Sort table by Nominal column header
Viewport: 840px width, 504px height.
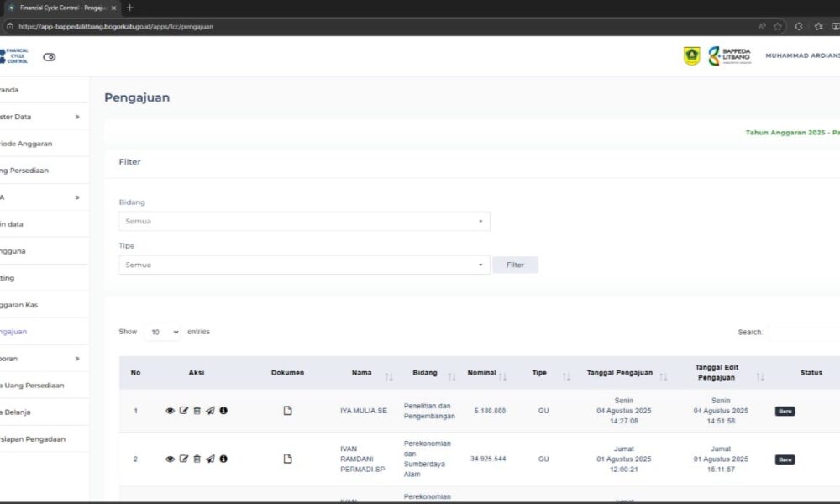[482, 373]
